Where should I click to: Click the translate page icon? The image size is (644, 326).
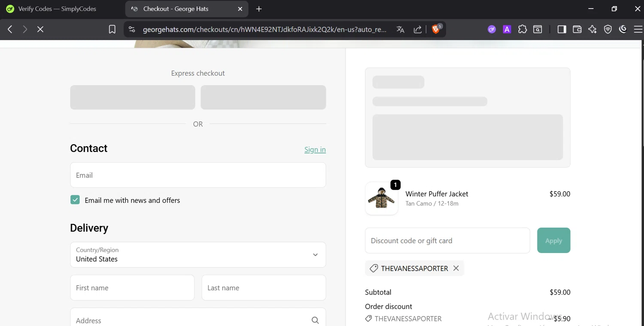pyautogui.click(x=401, y=29)
